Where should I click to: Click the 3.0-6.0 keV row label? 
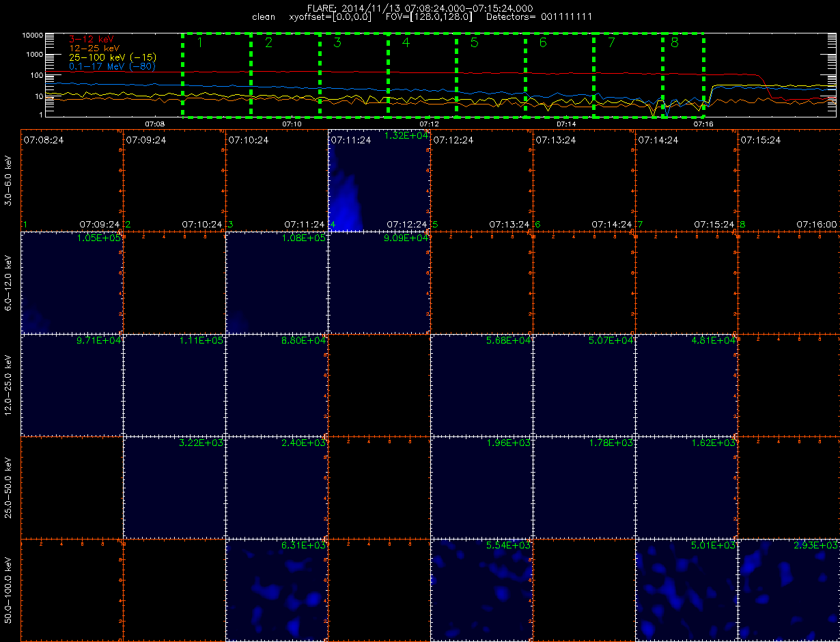click(x=9, y=181)
